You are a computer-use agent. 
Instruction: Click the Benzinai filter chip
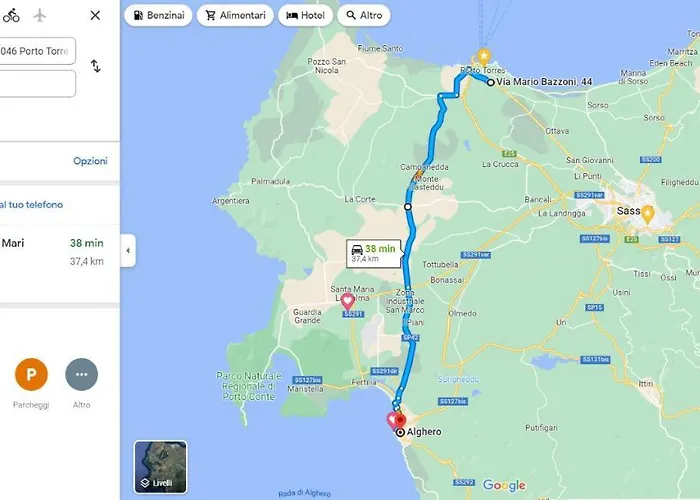158,15
